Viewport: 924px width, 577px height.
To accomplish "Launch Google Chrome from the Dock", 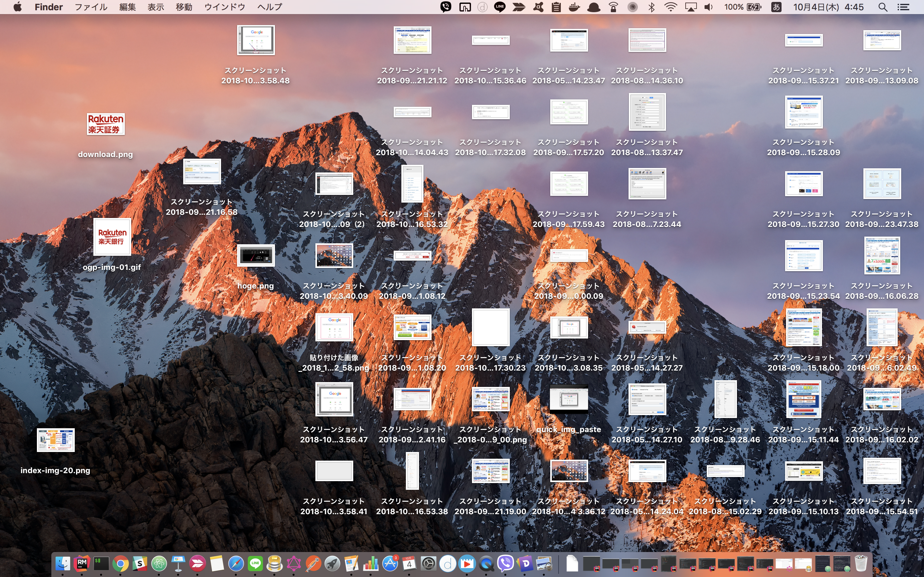I will (x=120, y=564).
